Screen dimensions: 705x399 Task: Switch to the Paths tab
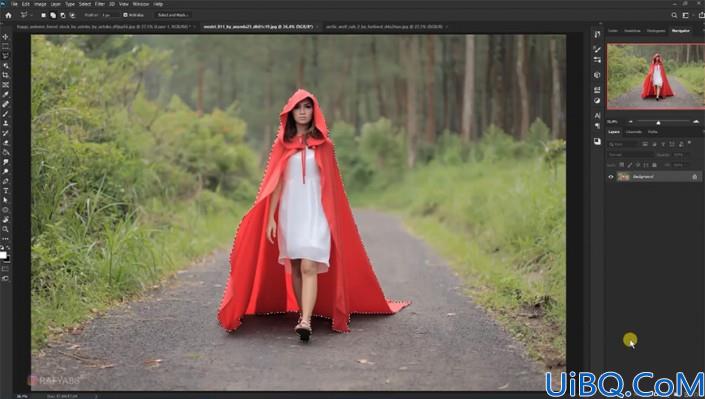pyautogui.click(x=653, y=132)
